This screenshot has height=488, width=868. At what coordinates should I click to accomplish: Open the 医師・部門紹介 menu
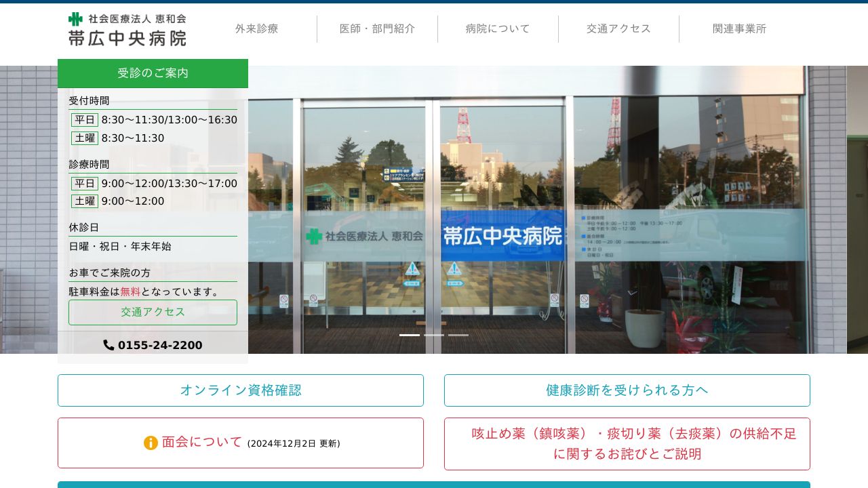pos(378,28)
